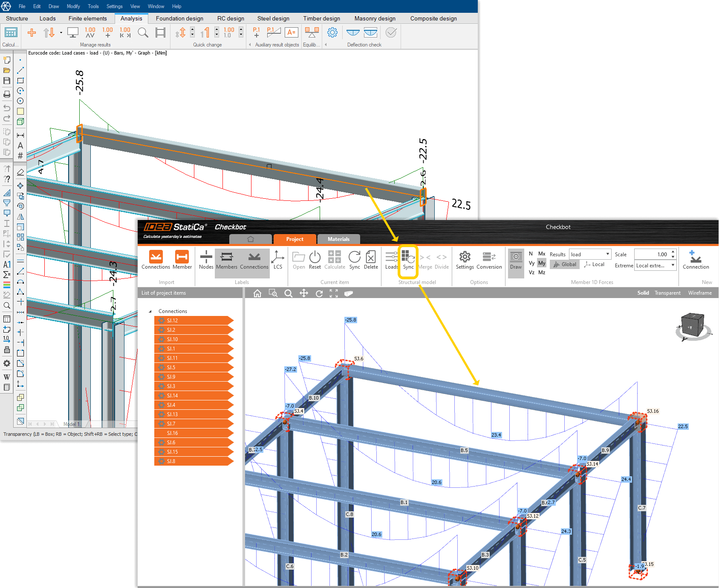Switch forces to Local system
The height and width of the screenshot is (588, 719).
pyautogui.click(x=594, y=264)
